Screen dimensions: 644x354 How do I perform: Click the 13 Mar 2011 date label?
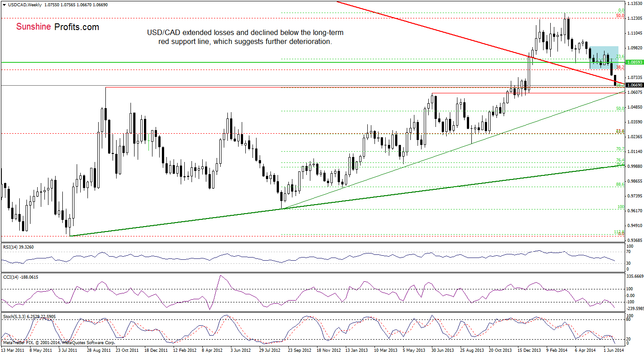click(13, 350)
